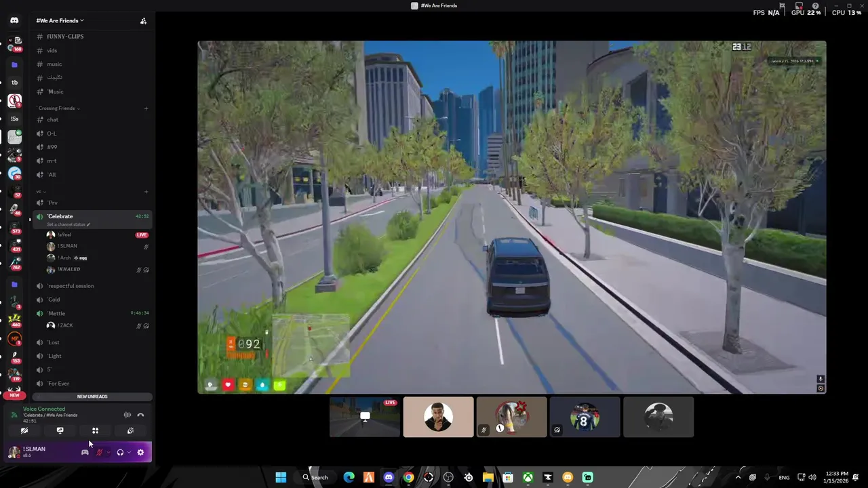Click the Voice Connected status text
868x488 pixels.
(x=44, y=409)
